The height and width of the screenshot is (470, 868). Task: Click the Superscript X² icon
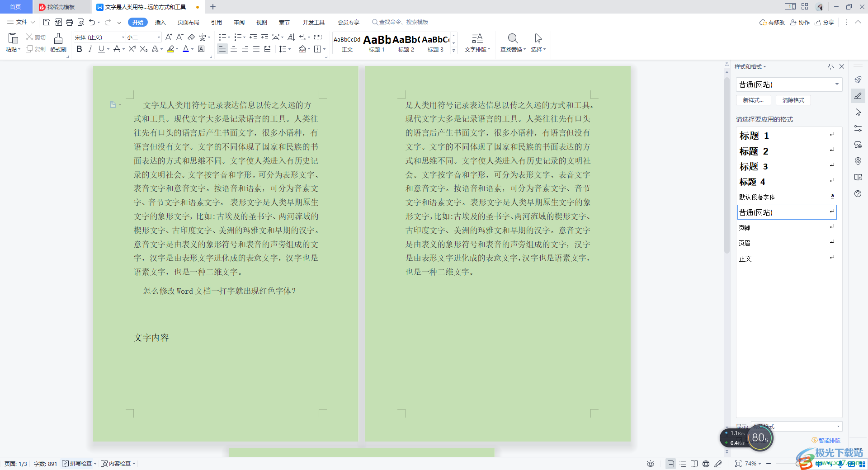[x=132, y=49]
